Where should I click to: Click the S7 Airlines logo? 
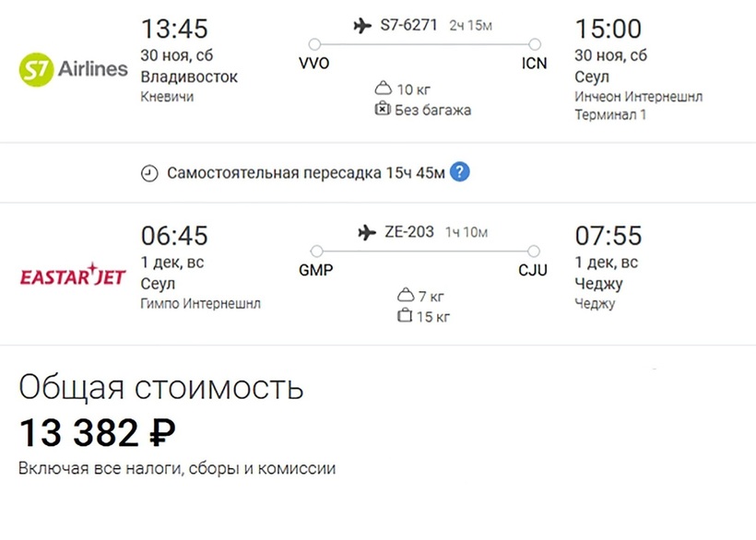[73, 68]
